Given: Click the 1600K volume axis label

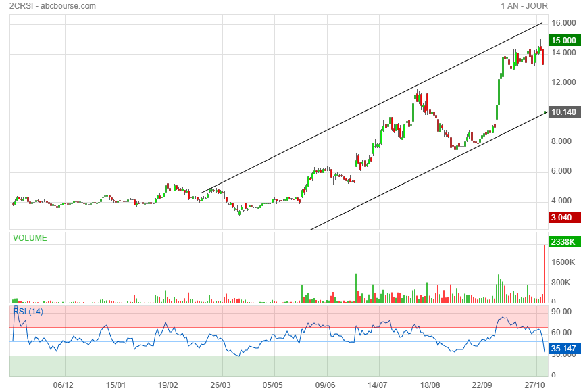Looking at the screenshot, I should tap(563, 262).
